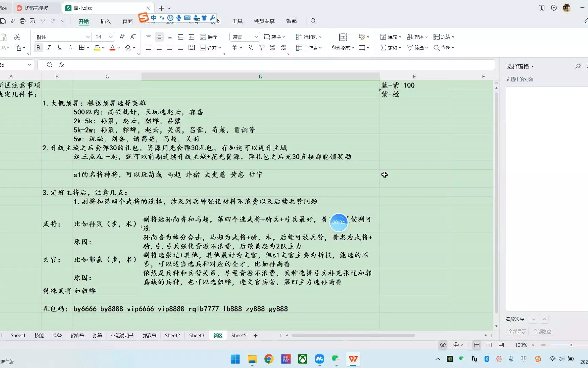Toggle the 换行 wrap text option
The image size is (588, 368).
(208, 37)
